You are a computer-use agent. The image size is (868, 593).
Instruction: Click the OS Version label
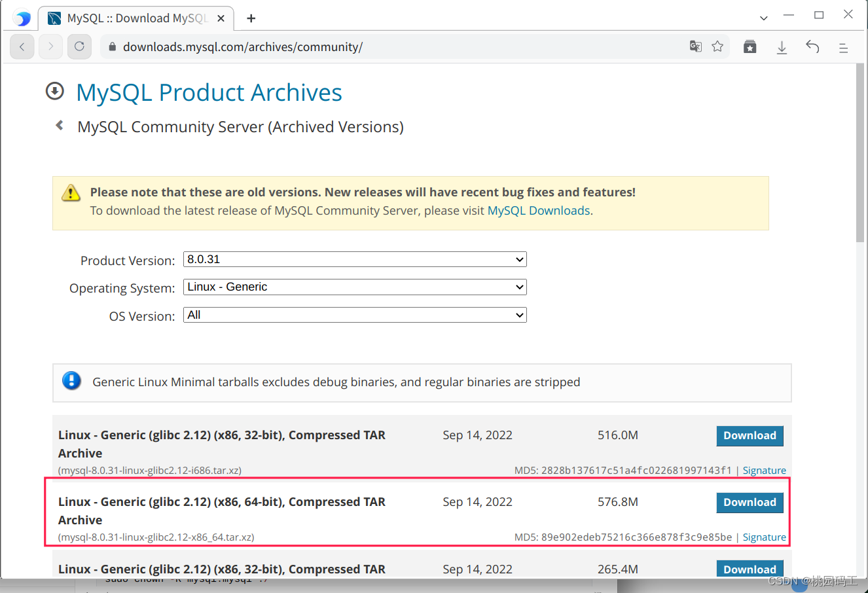point(142,316)
